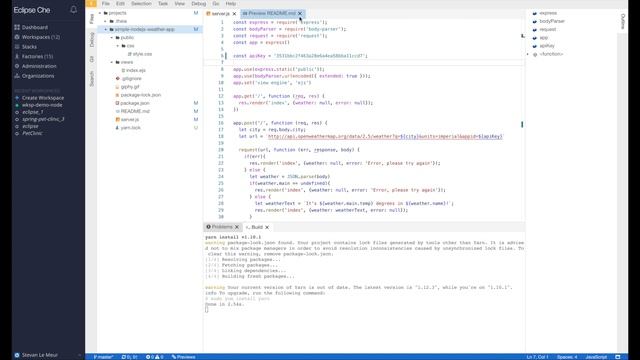This screenshot has height=360, width=640.
Task: Click the Ln 7, Col 1 status
Action: point(537,357)
